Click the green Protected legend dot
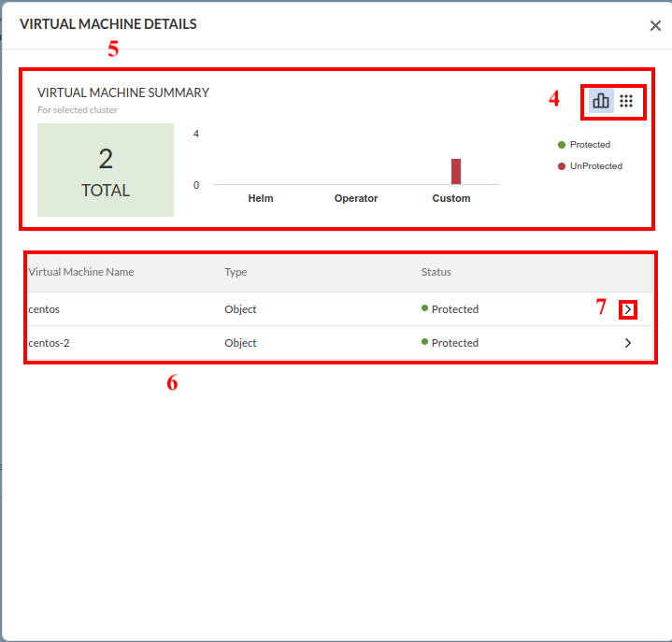Viewport: 672px width, 642px height. coord(562,145)
